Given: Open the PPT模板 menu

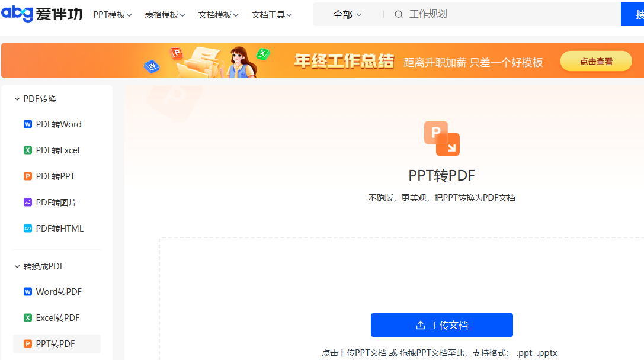Looking at the screenshot, I should point(113,14).
